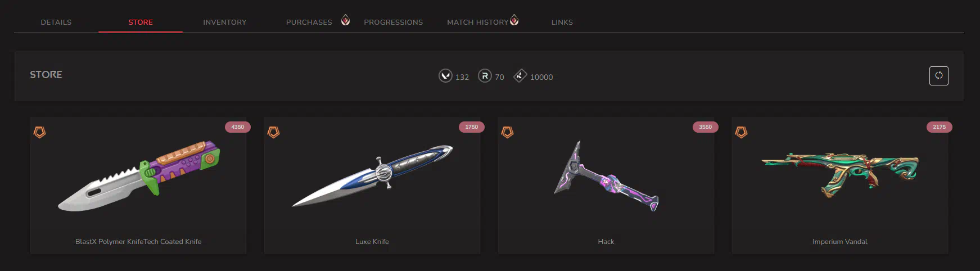The width and height of the screenshot is (980, 271).
Task: Click the Radianite Points currency icon
Action: (x=485, y=75)
